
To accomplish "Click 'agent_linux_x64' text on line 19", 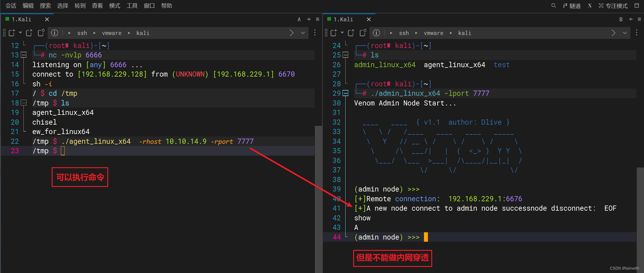I will pyautogui.click(x=63, y=112).
